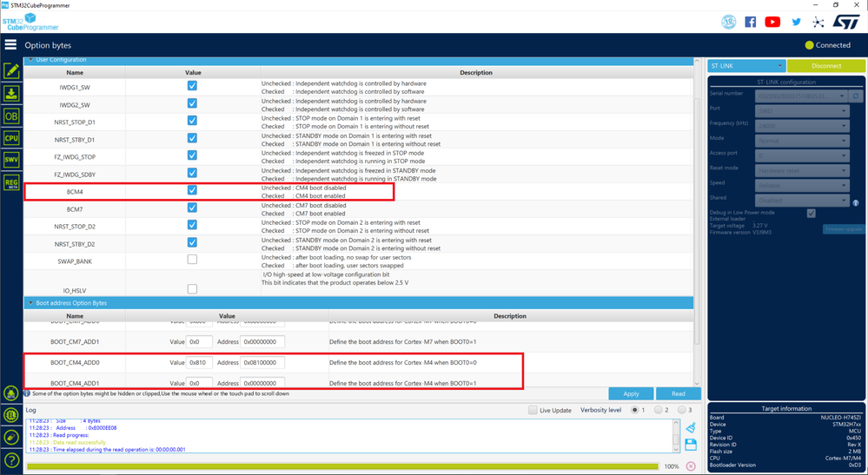Viewport: 868px width, 475px height.
Task: Open the beta bug icon in the sidebar
Action: click(x=11, y=393)
